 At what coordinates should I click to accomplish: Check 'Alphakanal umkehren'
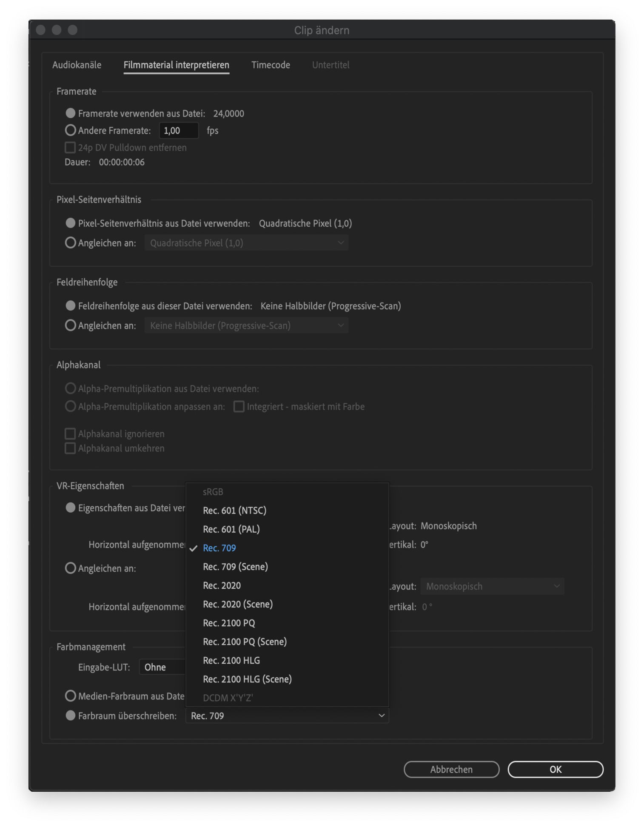pyautogui.click(x=70, y=448)
